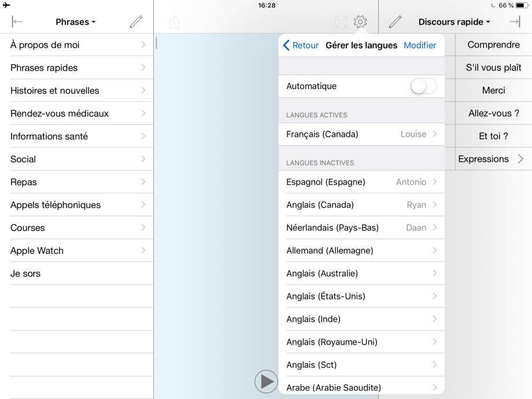Open the Apple Watch category
532x399 pixels.
pyautogui.click(x=77, y=250)
